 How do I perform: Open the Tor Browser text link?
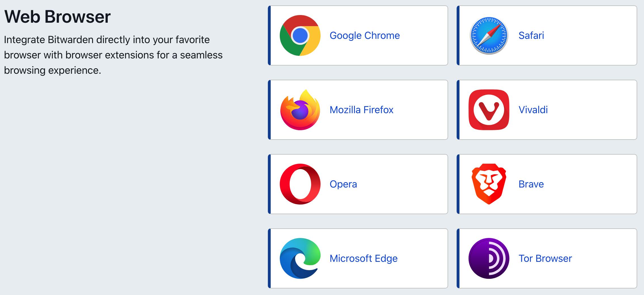[545, 258]
